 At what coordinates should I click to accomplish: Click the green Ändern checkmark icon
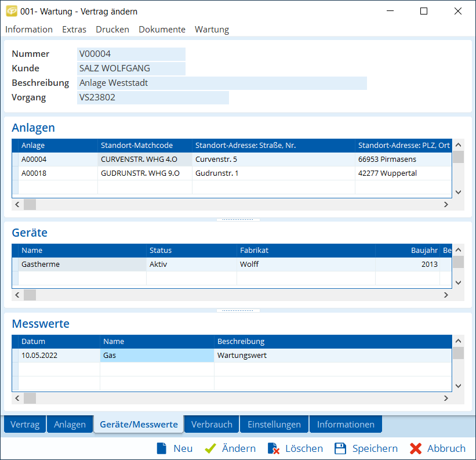(210, 448)
